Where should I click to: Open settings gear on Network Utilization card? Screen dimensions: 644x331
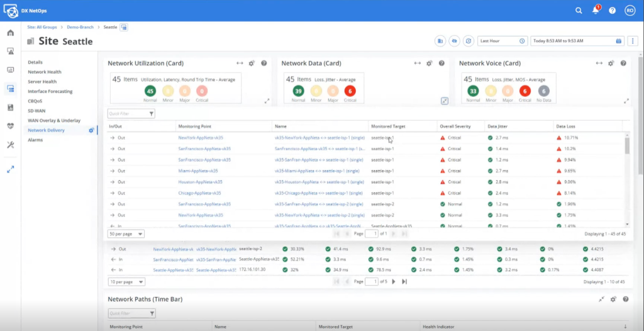(252, 64)
